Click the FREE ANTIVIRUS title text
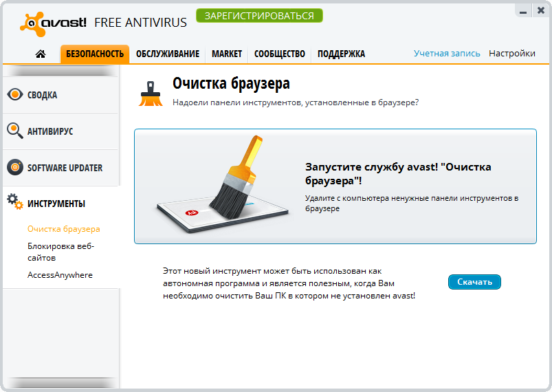The height and width of the screenshot is (392, 552). click(140, 23)
